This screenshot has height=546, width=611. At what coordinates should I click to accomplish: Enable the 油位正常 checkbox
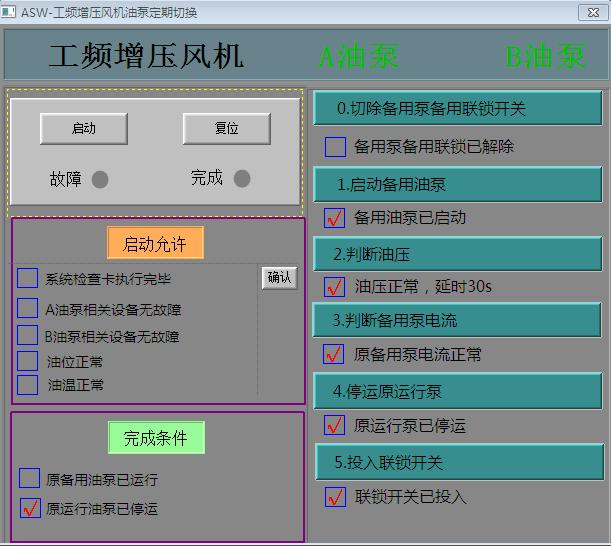tap(28, 361)
